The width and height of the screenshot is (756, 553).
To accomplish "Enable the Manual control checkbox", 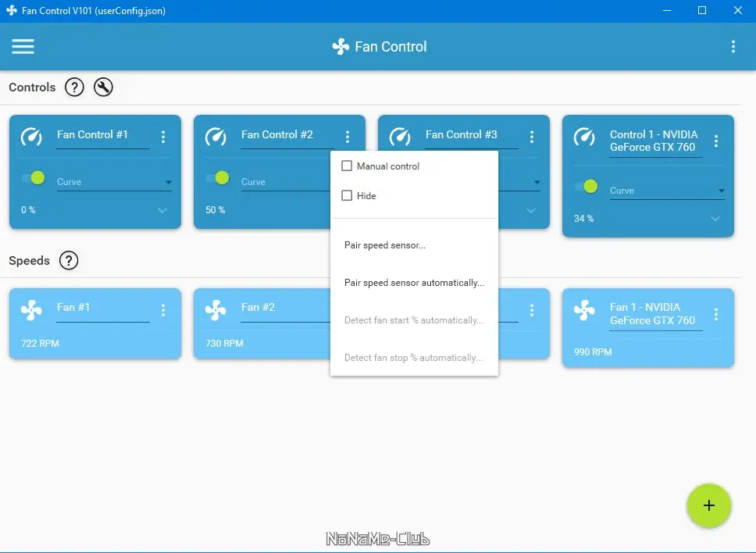I will [347, 166].
